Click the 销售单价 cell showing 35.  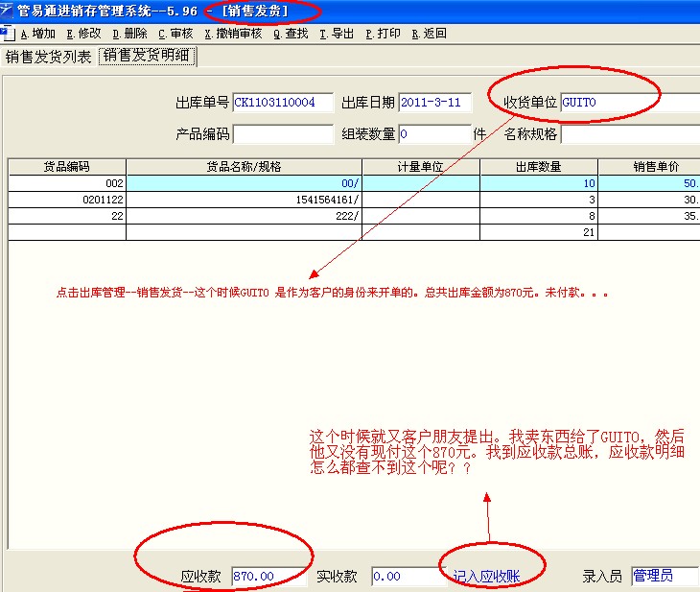click(649, 216)
